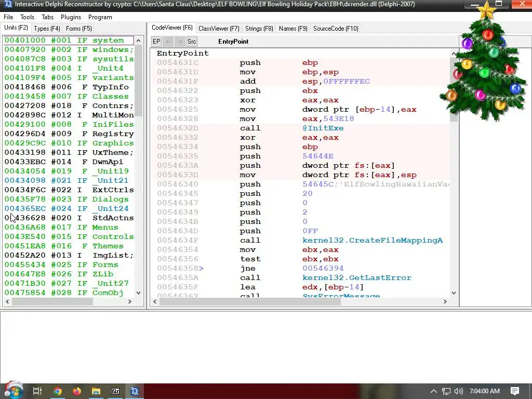
Task: Open the File menu
Action: pos(8,17)
